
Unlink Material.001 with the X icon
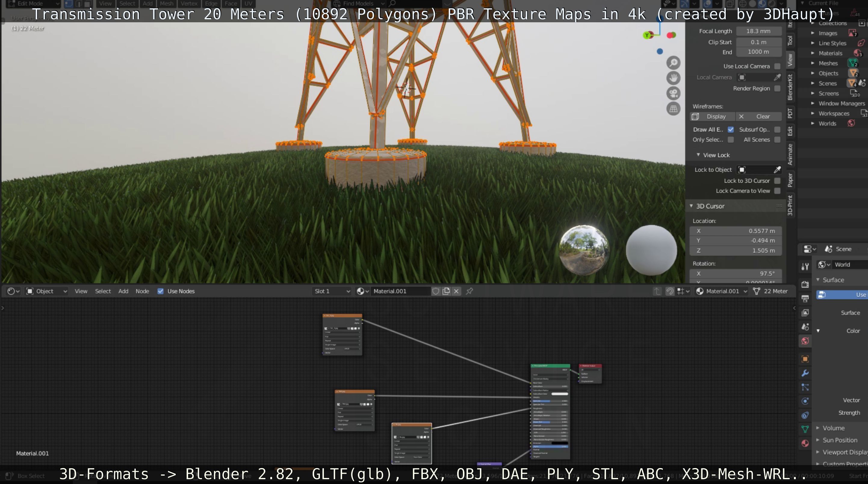tap(456, 291)
